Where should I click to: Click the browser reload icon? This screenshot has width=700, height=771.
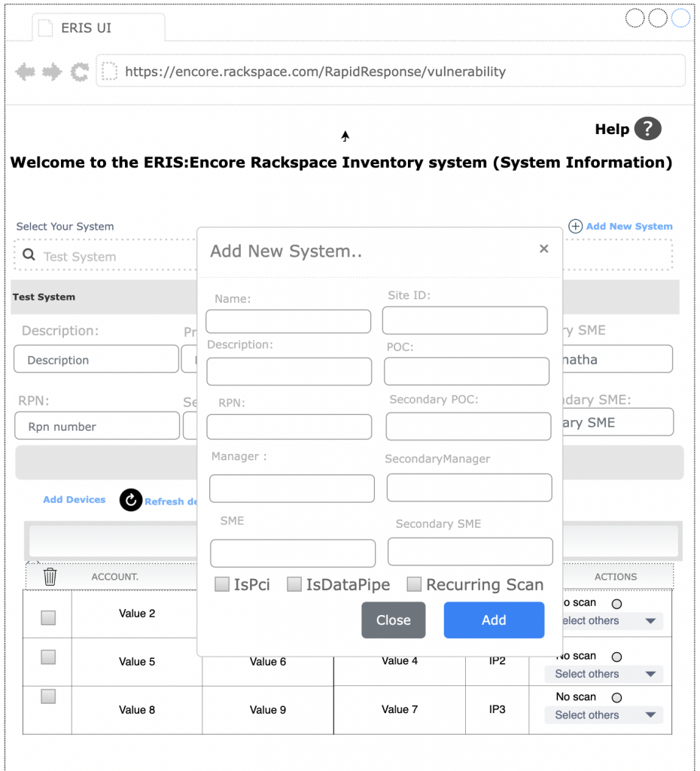79,72
